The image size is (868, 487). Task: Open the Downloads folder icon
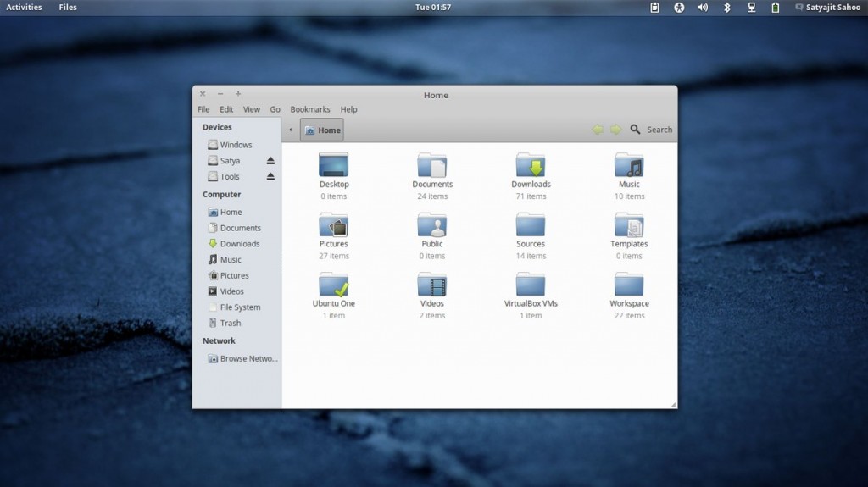click(x=531, y=165)
